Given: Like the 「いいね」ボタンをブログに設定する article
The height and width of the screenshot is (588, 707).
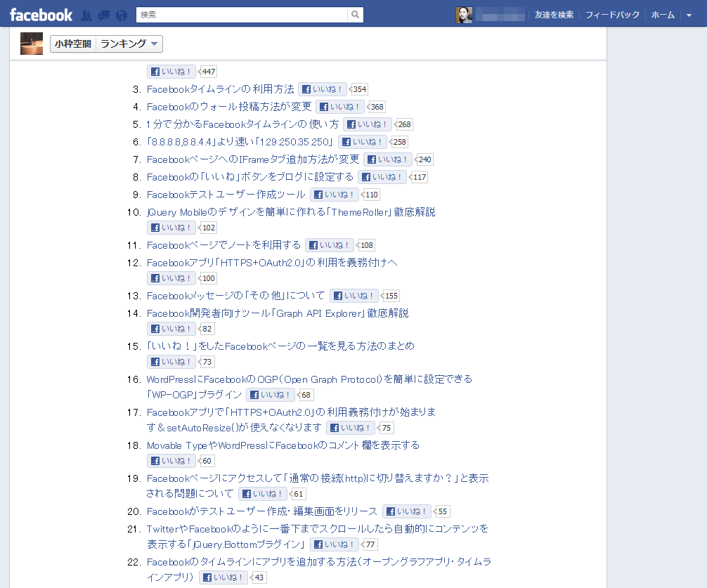Looking at the screenshot, I should pos(382,177).
